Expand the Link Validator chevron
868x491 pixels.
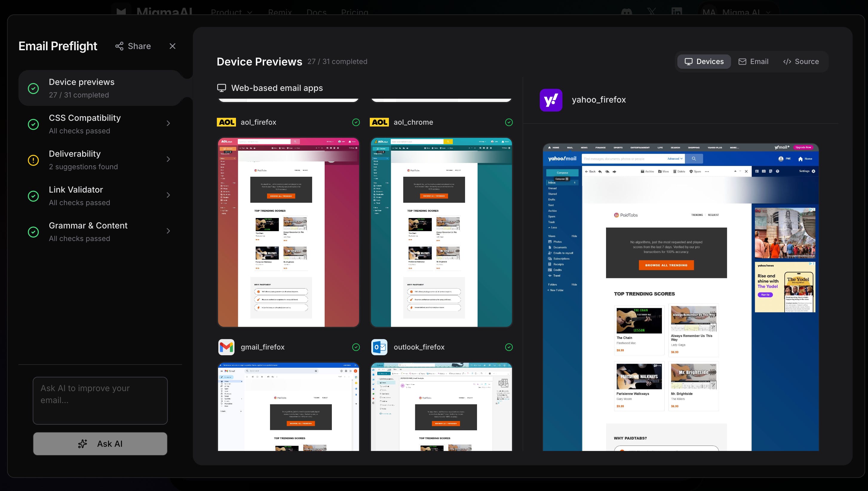coord(168,195)
